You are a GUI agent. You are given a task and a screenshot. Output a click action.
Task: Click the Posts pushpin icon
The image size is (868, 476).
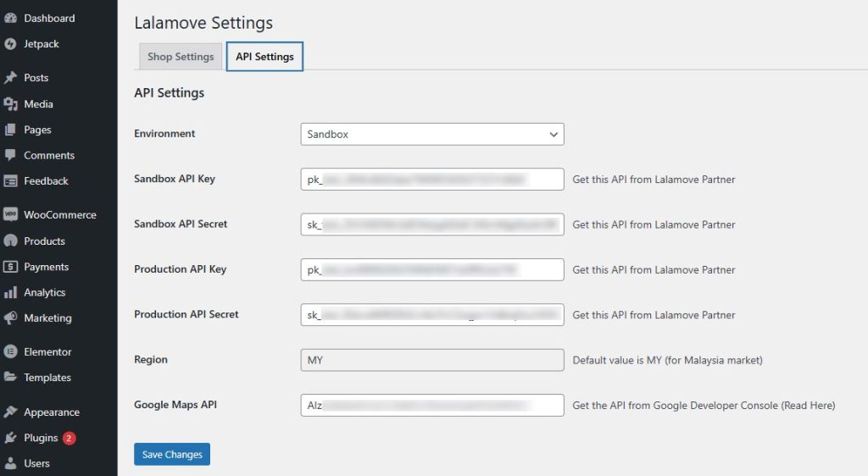(10, 78)
